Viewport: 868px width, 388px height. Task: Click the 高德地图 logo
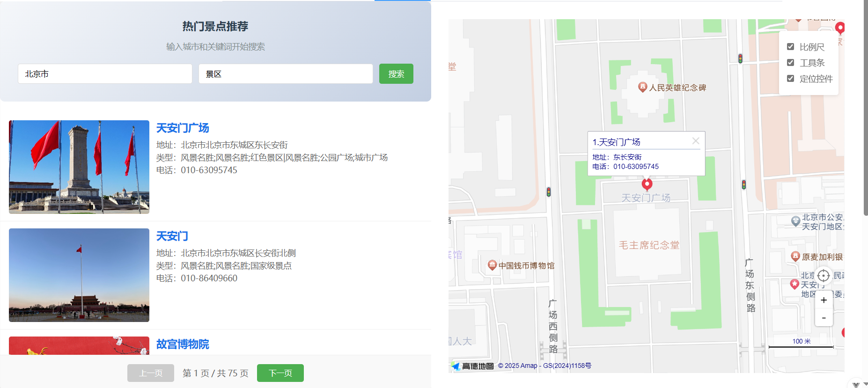coord(473,366)
